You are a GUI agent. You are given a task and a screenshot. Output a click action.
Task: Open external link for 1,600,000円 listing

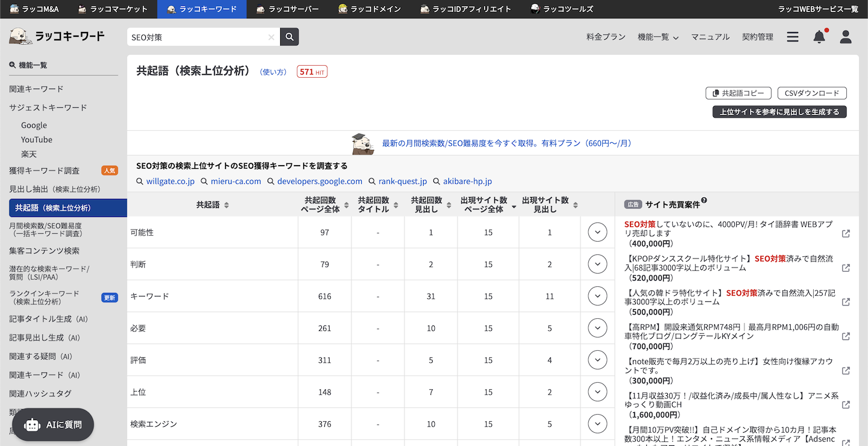[846, 404]
